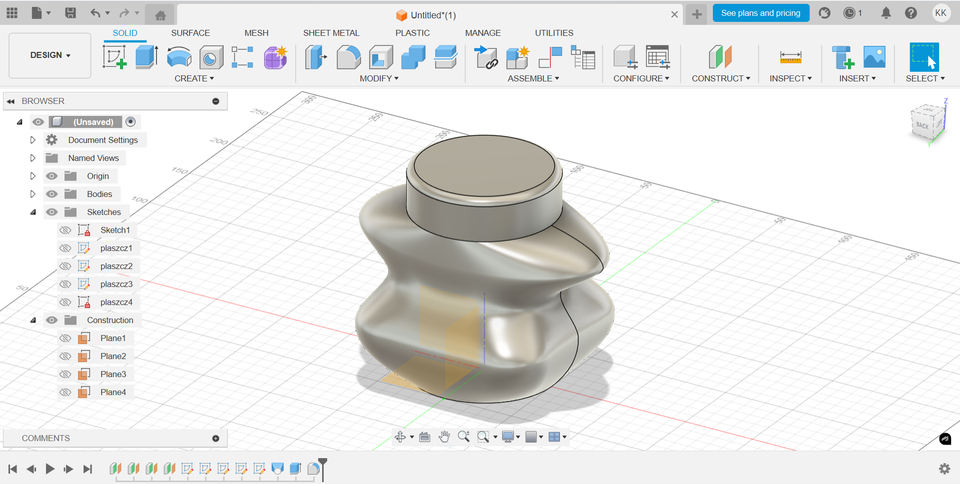Toggle visibility of Sketch1
Image resolution: width=960 pixels, height=484 pixels.
point(65,230)
